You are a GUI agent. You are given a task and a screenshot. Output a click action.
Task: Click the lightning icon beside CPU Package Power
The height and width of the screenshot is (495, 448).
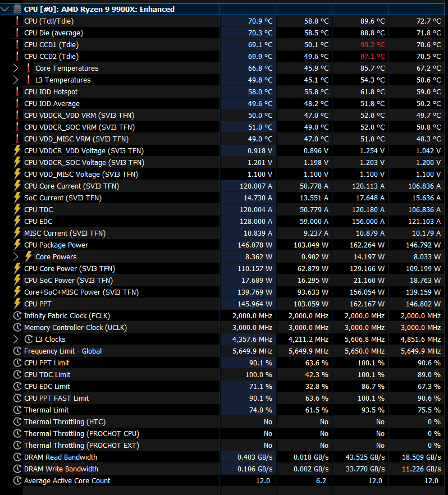click(17, 245)
